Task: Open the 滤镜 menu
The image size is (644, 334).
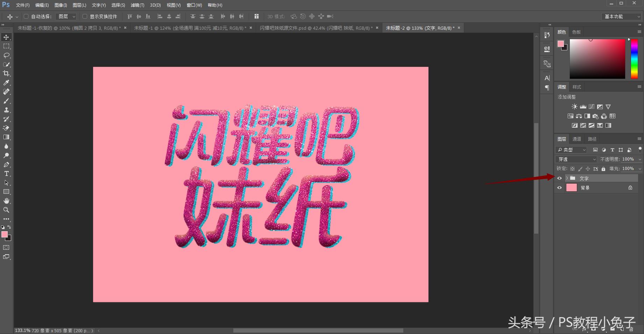Action: 137,5
